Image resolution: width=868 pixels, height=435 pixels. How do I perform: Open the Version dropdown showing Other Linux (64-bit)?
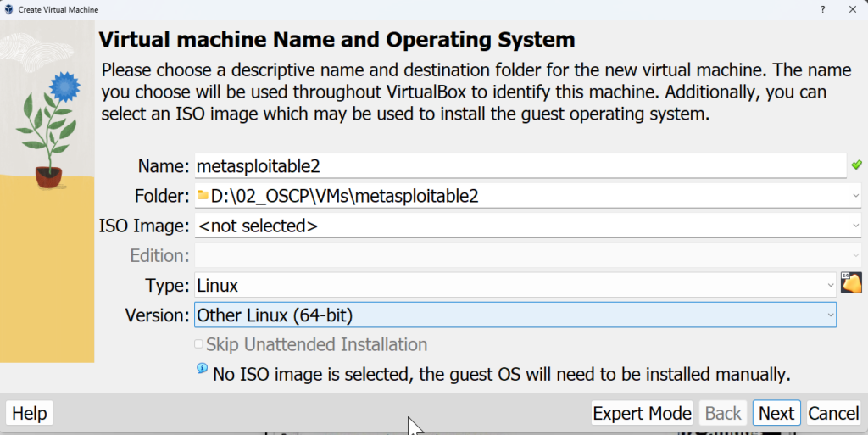coord(515,315)
